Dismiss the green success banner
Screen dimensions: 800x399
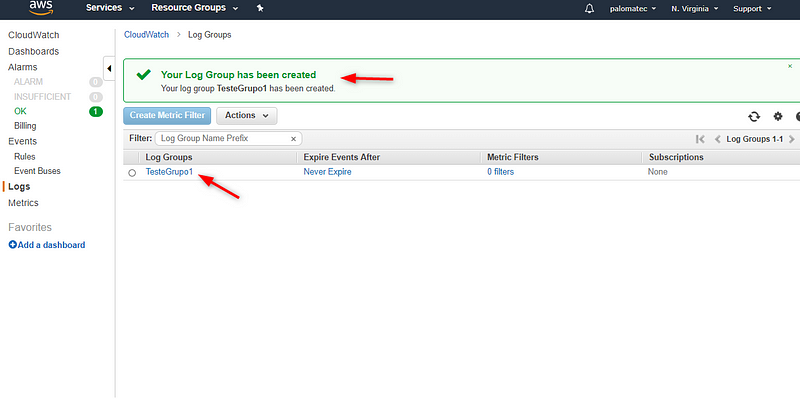[790, 66]
